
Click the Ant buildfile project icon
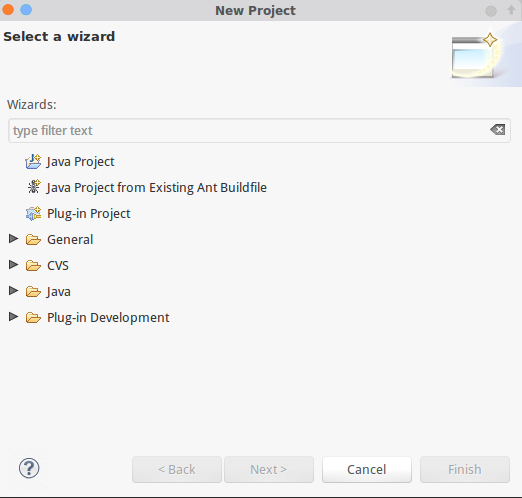pyautogui.click(x=33, y=187)
